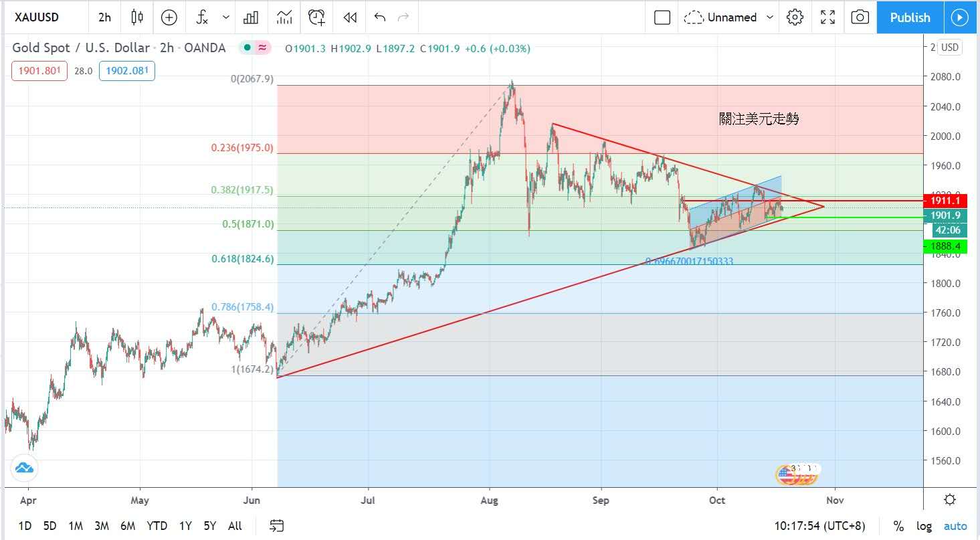Open the 2h time interval dropdown

[x=104, y=17]
